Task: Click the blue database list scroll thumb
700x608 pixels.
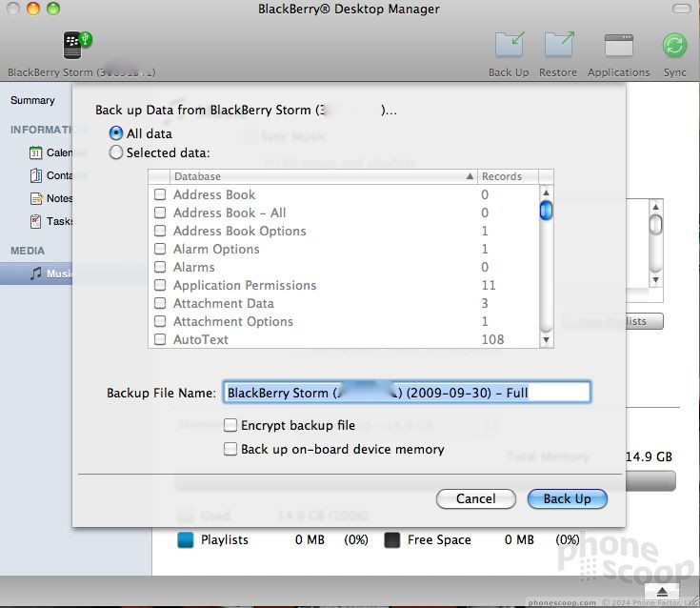Action: [546, 211]
